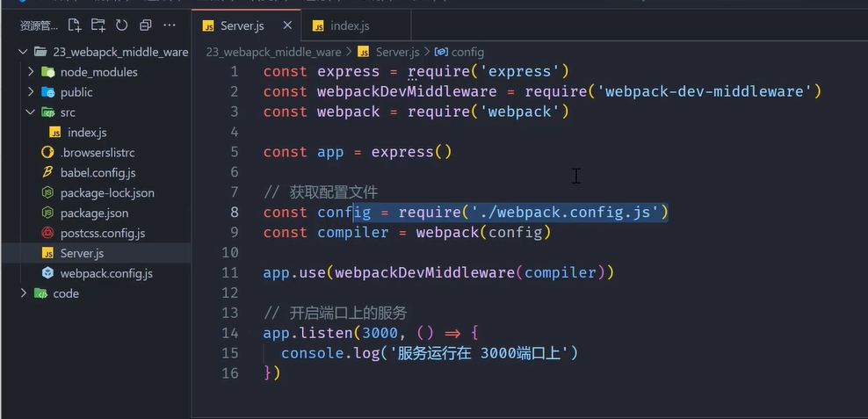Open package.json file

click(94, 213)
